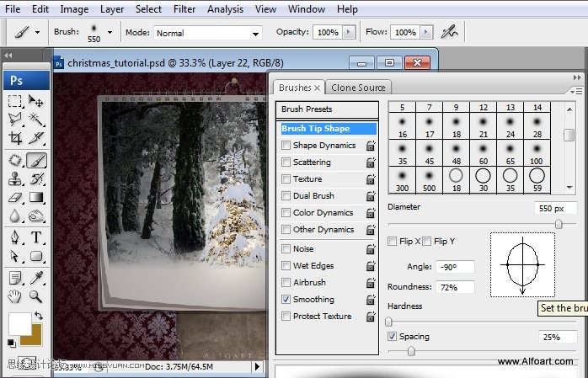
Task: Open the Analysis menu
Action: (x=225, y=9)
